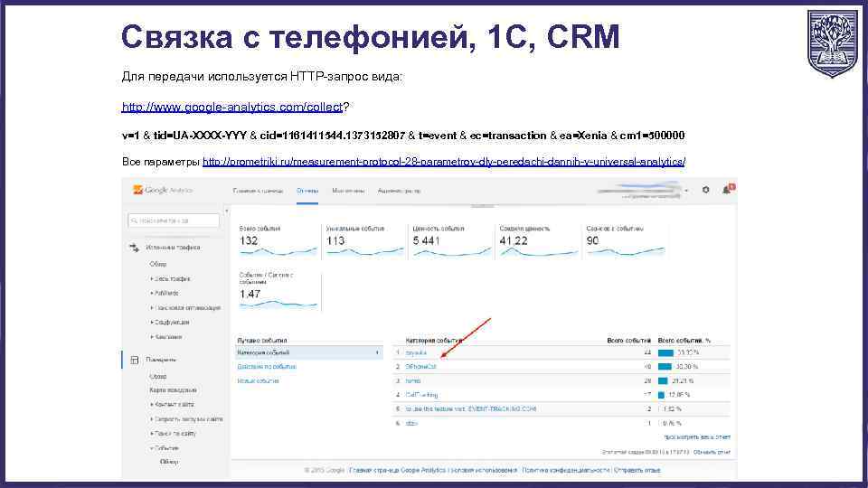Select the Отчеты tab
Viewport: 868px width, 488px height.
click(307, 191)
